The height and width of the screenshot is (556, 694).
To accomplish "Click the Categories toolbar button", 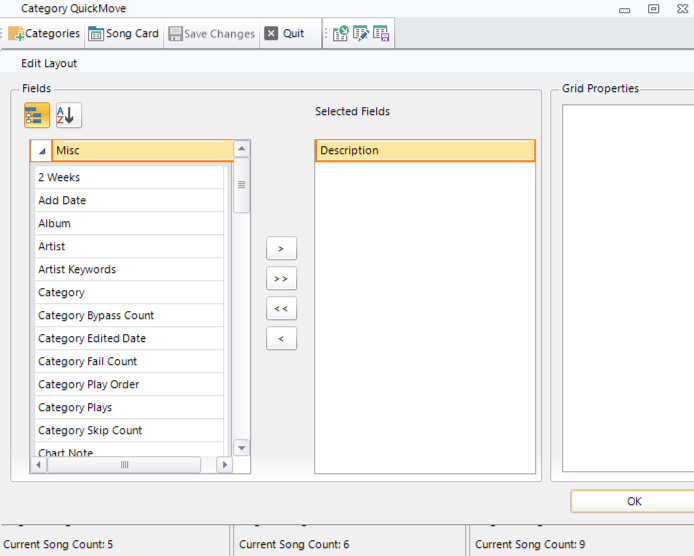I will click(x=44, y=33).
